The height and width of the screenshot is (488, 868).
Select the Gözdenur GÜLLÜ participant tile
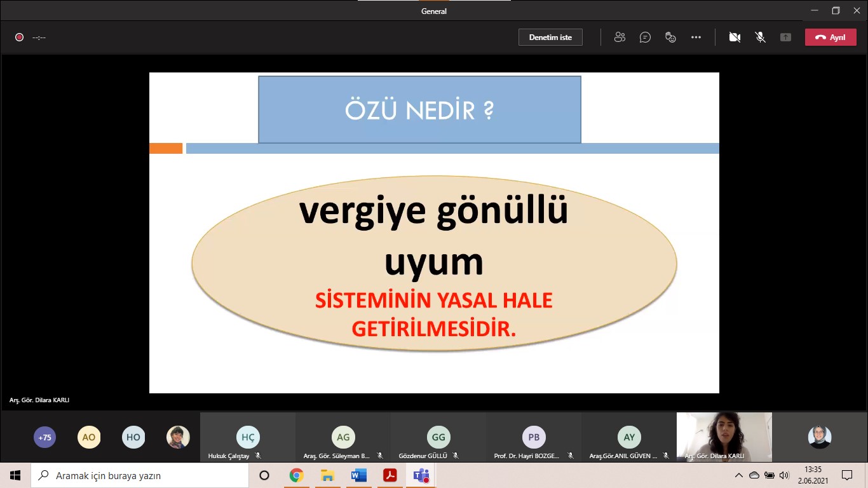[x=438, y=438]
